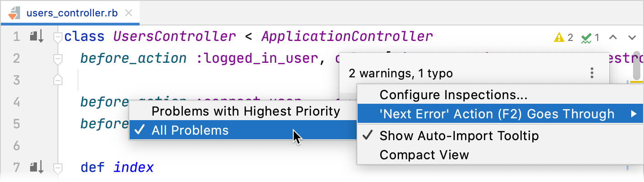This screenshot has height=182, width=644.
Task: Open Configure Inspections... menu item
Action: click(x=453, y=95)
